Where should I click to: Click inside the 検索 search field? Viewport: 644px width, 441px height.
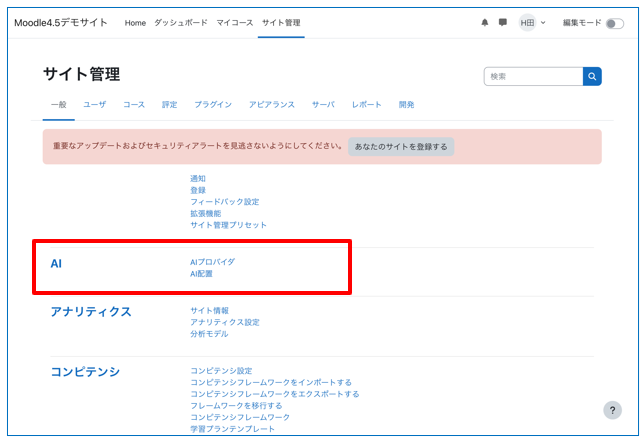click(532, 76)
